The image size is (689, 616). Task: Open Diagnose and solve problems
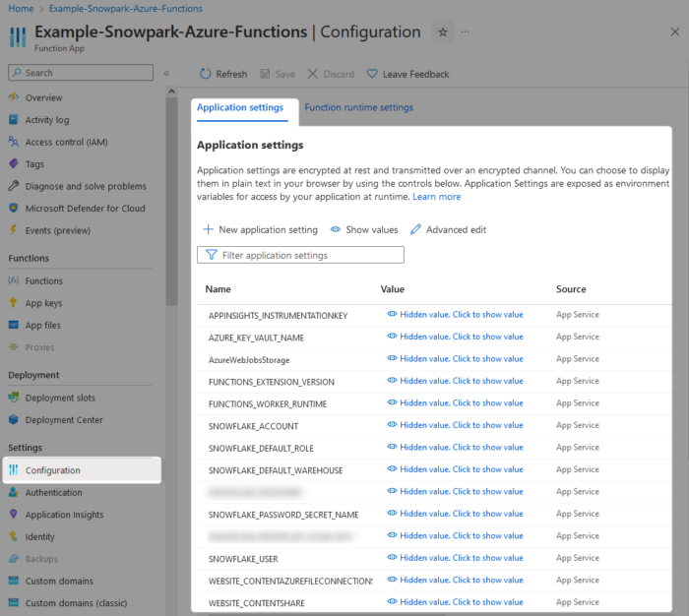tap(86, 186)
